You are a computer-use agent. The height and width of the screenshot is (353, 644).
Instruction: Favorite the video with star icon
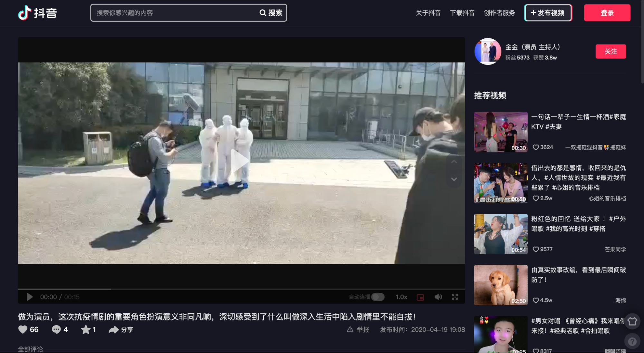click(86, 329)
